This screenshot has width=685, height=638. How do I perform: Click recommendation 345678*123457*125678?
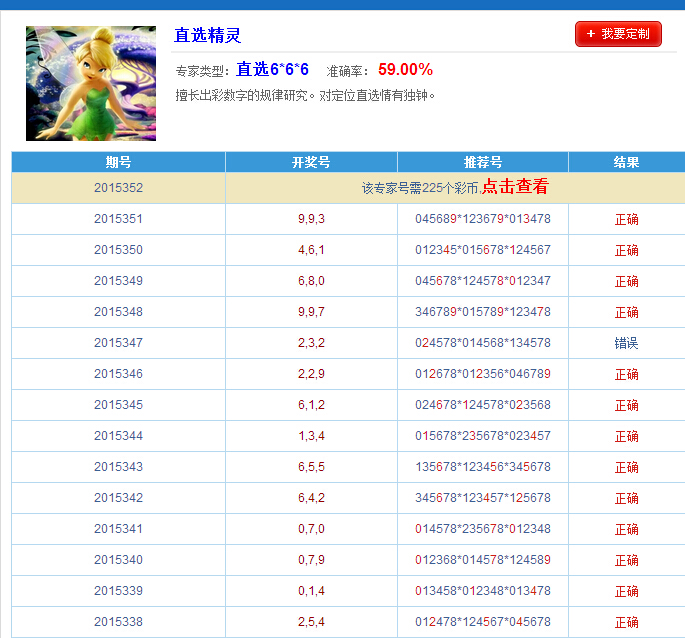[483, 498]
